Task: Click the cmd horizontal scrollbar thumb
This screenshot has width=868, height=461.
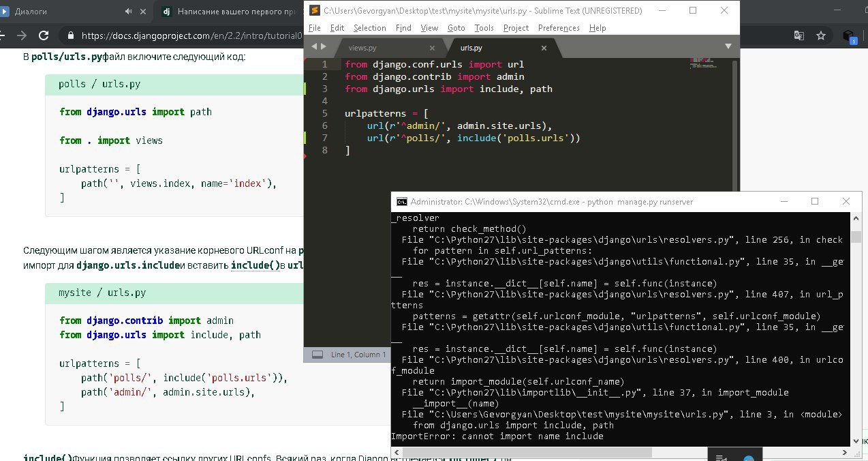Action: (x=527, y=452)
